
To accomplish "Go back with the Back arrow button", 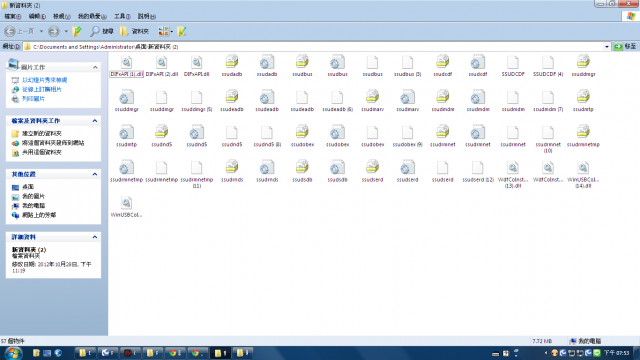I will pos(10,31).
